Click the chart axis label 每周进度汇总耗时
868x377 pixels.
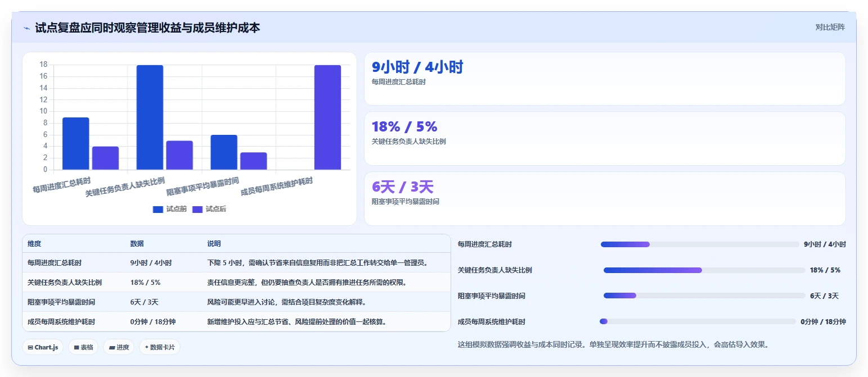tap(62, 185)
